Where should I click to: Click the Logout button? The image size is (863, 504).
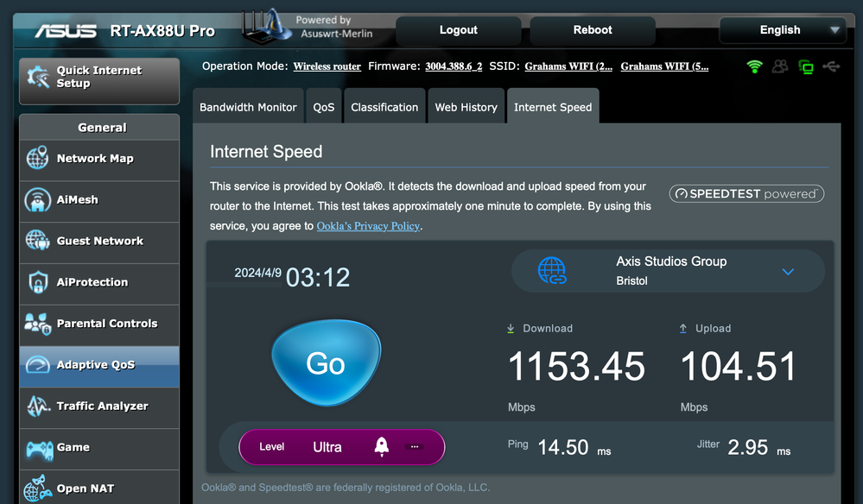[x=458, y=29]
